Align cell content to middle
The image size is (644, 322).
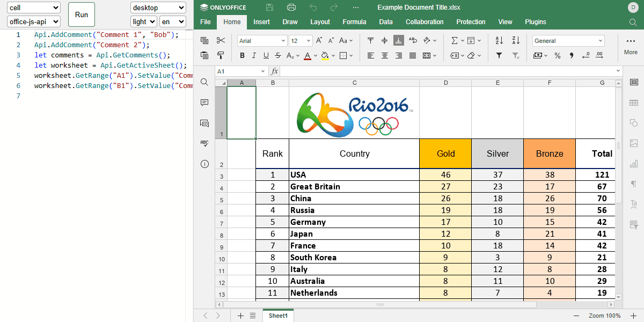pos(385,41)
